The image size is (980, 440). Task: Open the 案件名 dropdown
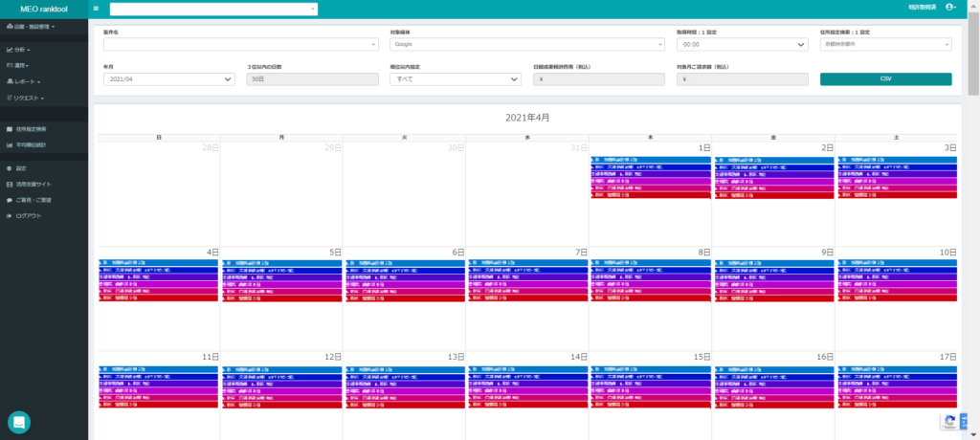click(x=240, y=44)
